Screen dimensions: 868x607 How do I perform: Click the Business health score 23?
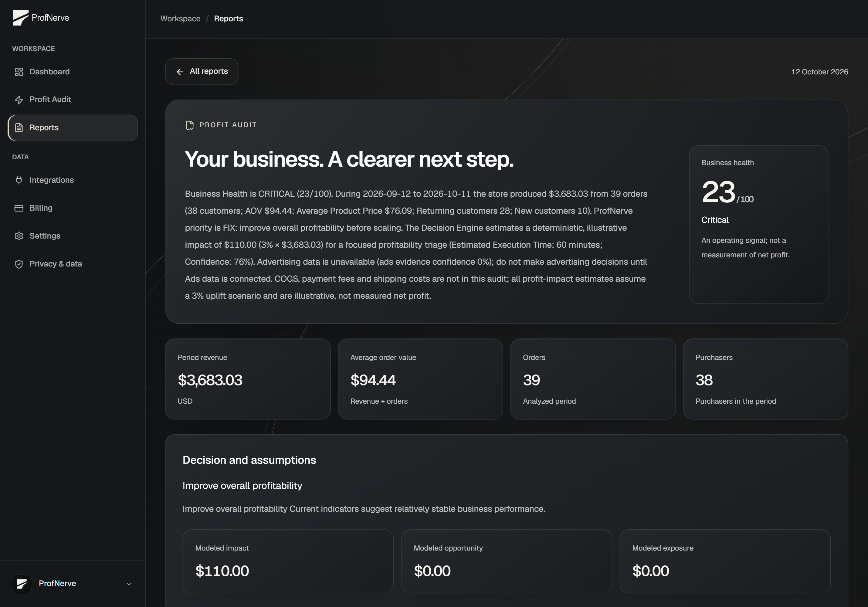coord(718,192)
